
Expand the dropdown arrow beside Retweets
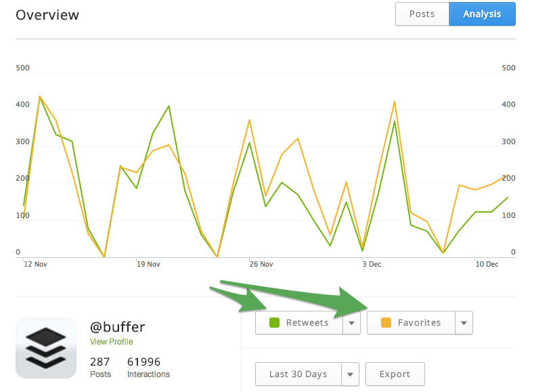pos(351,323)
